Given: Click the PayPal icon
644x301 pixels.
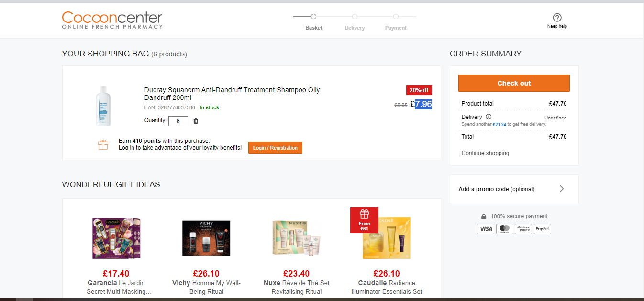Looking at the screenshot, I should tap(542, 229).
